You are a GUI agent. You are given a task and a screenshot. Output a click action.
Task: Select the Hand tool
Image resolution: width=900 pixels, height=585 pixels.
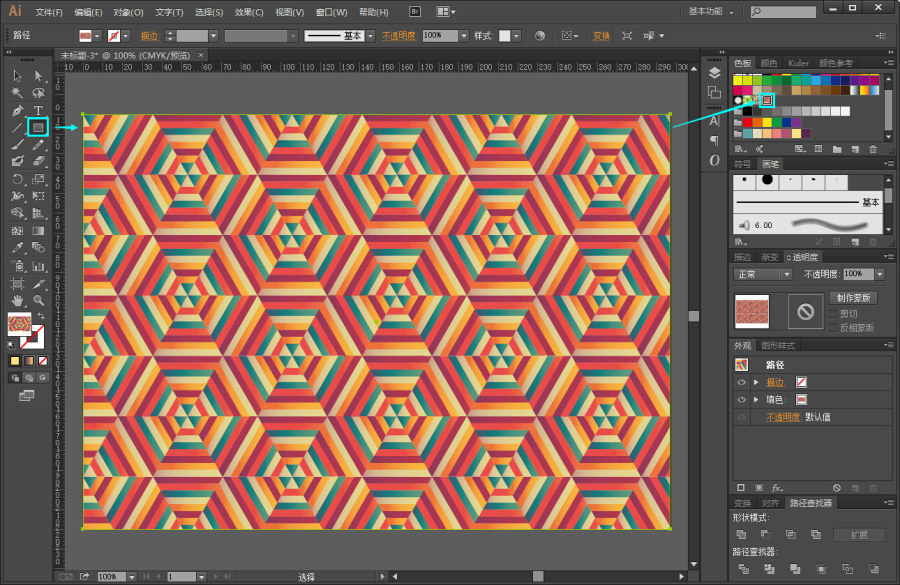coord(17,300)
